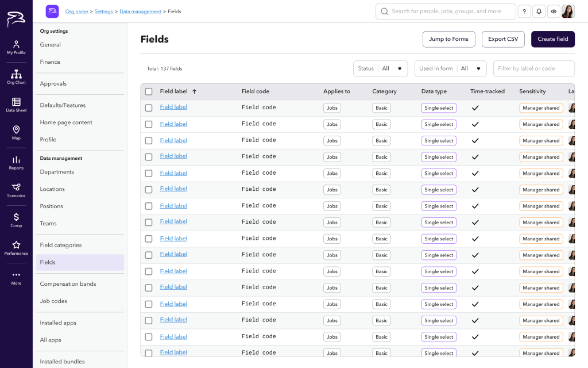
Task: Click the help question mark icon
Action: pos(524,11)
